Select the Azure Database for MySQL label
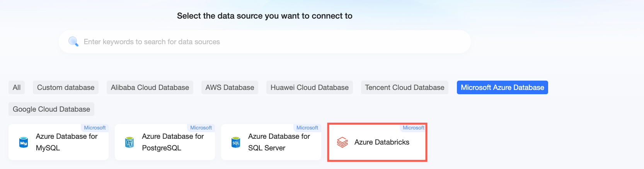 [x=66, y=142]
